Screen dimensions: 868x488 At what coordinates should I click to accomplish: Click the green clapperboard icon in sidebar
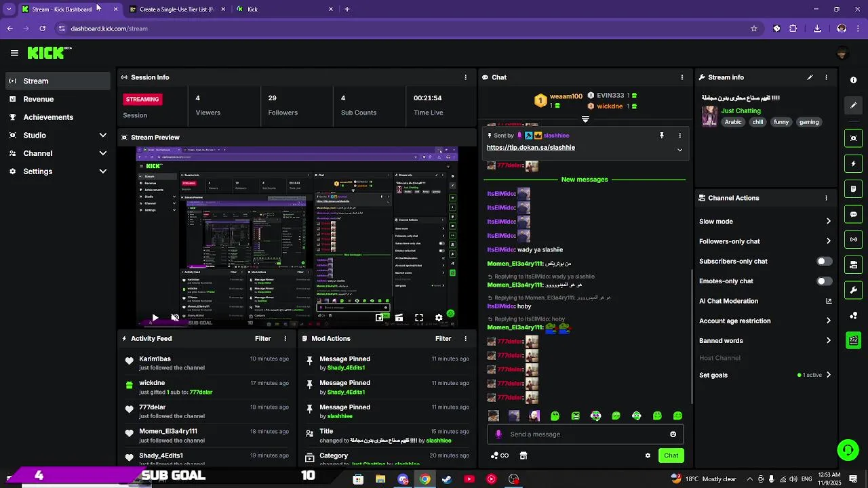(x=853, y=340)
